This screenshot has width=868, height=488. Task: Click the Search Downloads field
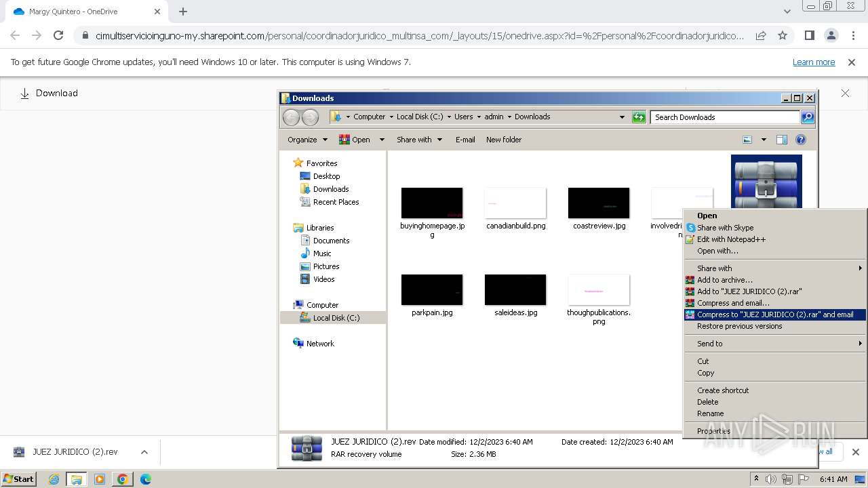tap(725, 117)
